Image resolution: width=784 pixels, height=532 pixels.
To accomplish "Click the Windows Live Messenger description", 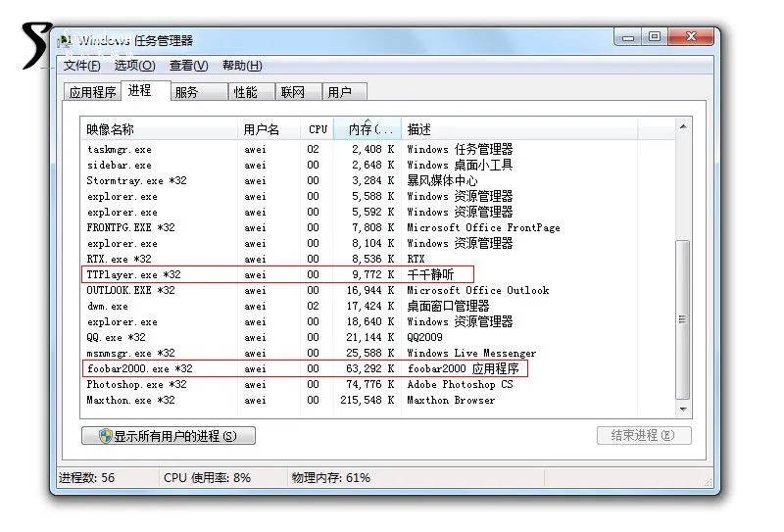I will pyautogui.click(x=471, y=353).
